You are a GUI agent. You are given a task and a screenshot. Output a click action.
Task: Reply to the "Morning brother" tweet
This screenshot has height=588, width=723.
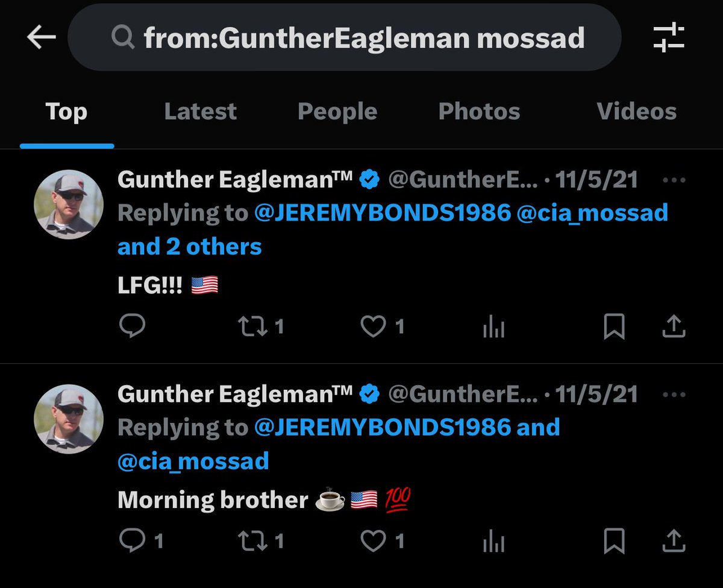coord(132,541)
